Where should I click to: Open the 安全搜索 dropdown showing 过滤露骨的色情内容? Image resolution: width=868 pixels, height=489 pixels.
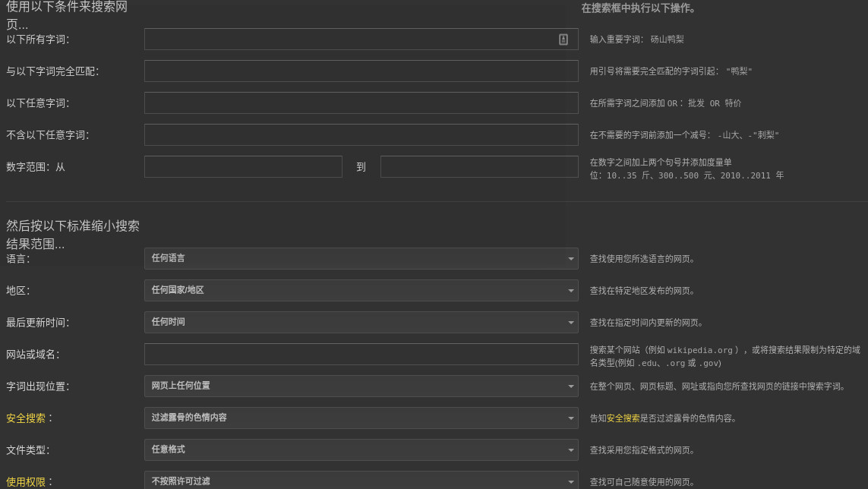coord(361,418)
